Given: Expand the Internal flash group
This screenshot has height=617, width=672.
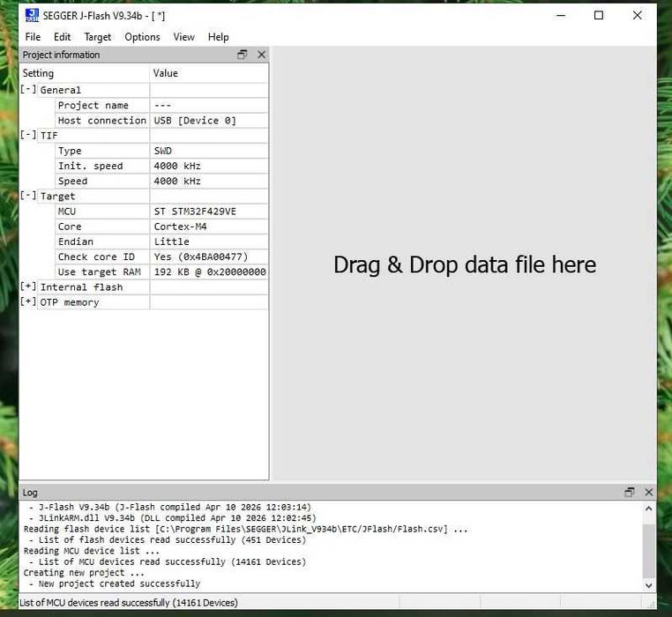Looking at the screenshot, I should (28, 286).
